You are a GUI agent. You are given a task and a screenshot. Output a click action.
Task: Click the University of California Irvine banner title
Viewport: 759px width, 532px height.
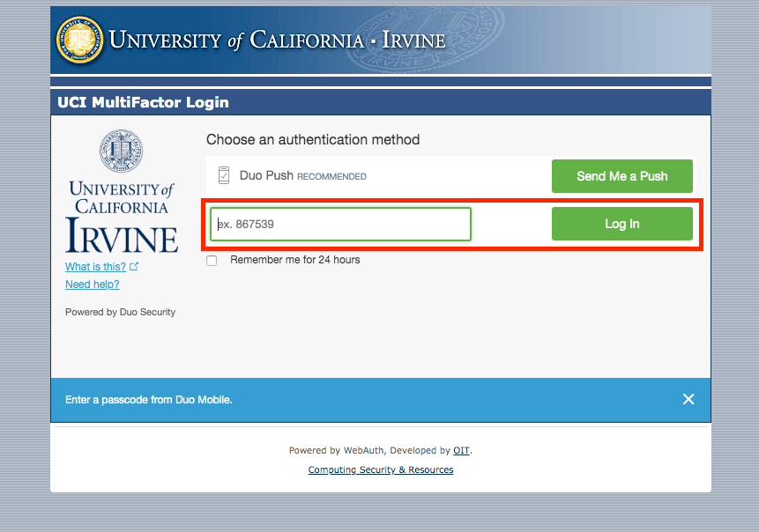[x=278, y=40]
